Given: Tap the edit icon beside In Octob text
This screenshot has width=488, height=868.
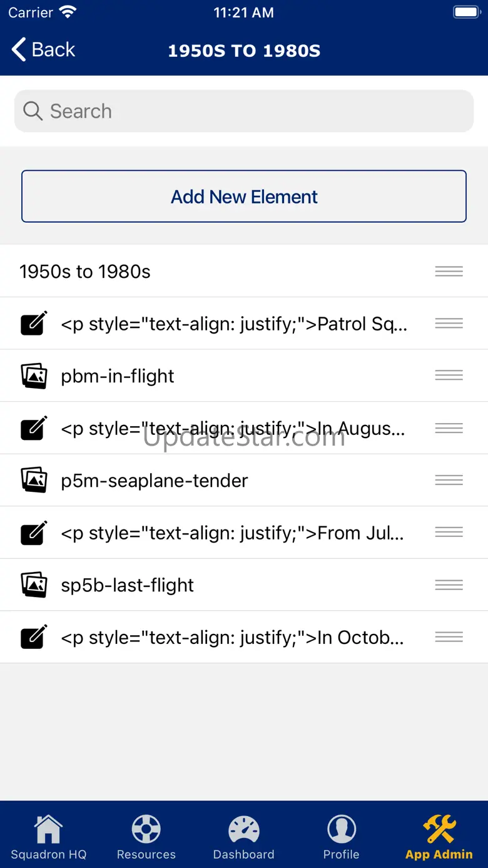Looking at the screenshot, I should tap(34, 637).
